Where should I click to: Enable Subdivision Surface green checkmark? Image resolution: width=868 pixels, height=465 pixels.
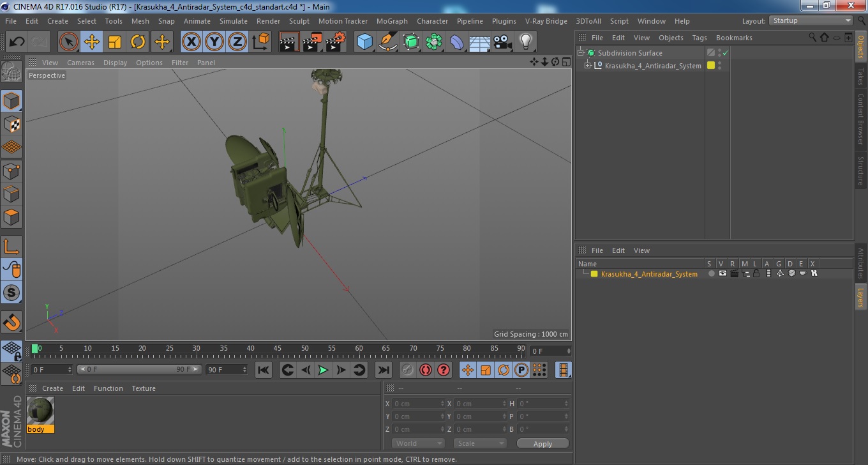[726, 53]
